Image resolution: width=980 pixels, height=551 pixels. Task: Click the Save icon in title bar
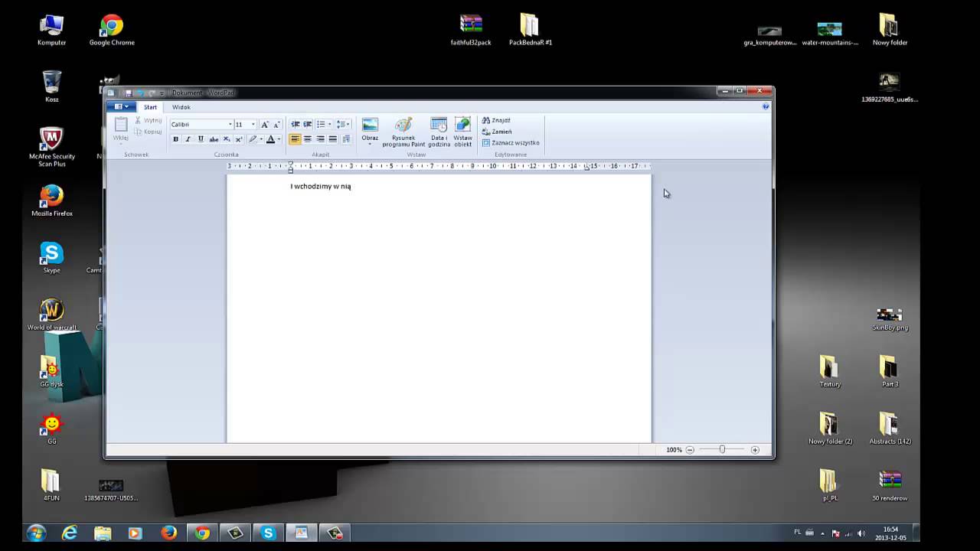point(129,93)
